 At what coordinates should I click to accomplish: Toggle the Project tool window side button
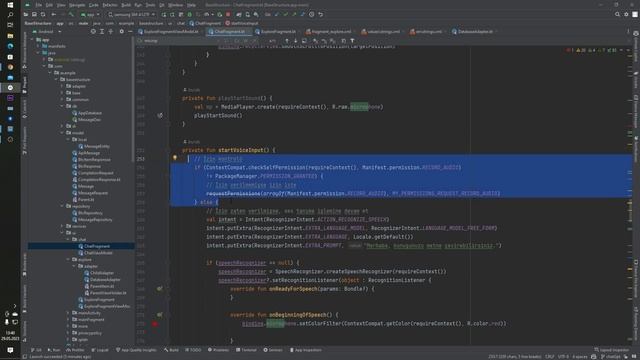[24, 85]
